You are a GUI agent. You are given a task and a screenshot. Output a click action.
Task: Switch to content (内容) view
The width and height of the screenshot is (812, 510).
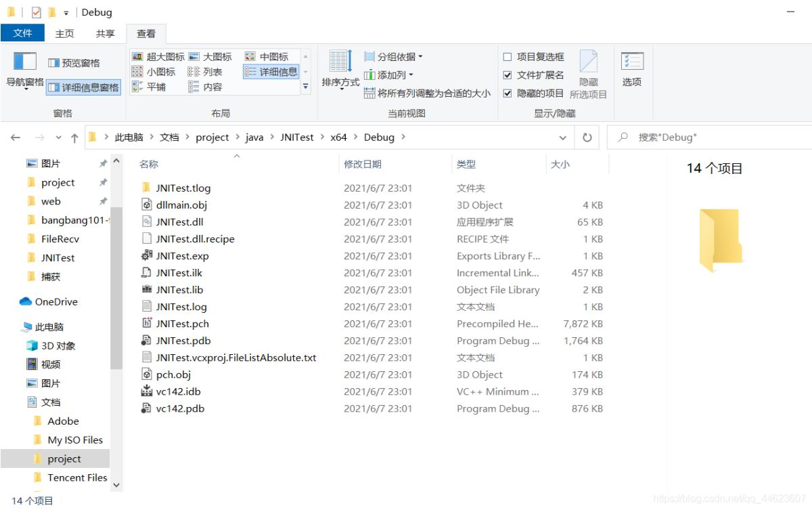coord(205,87)
